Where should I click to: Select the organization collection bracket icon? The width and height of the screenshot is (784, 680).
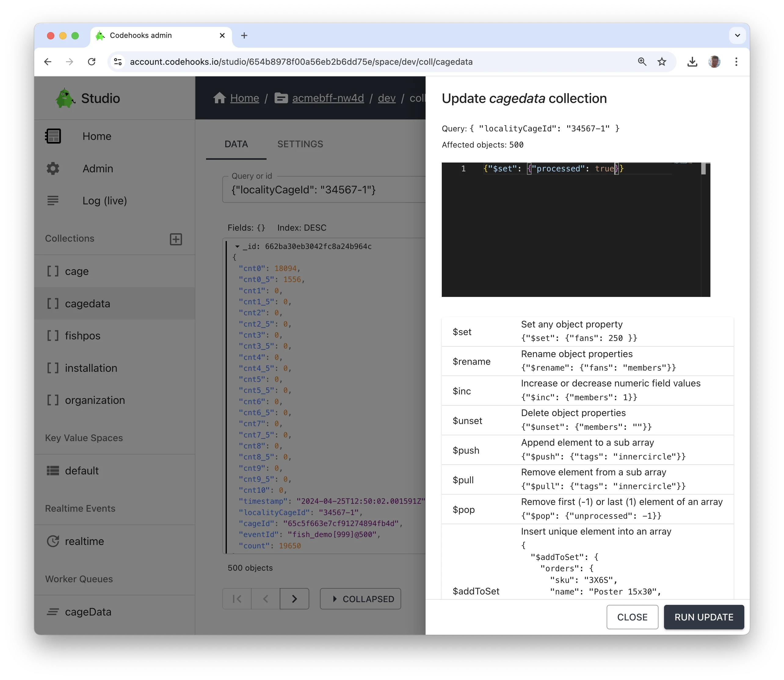53,400
